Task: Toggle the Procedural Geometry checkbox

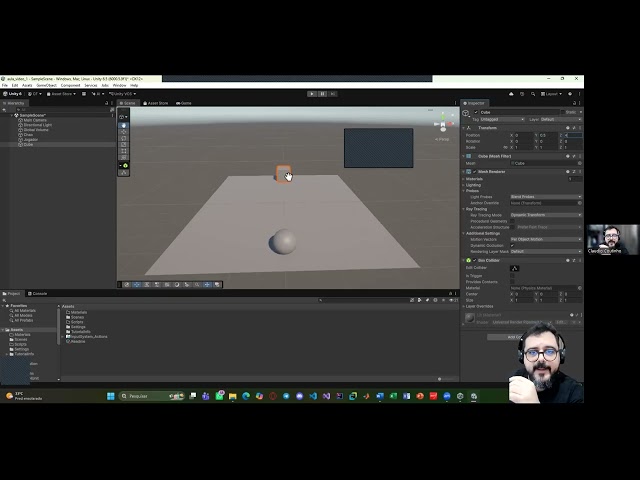Action: point(512,221)
